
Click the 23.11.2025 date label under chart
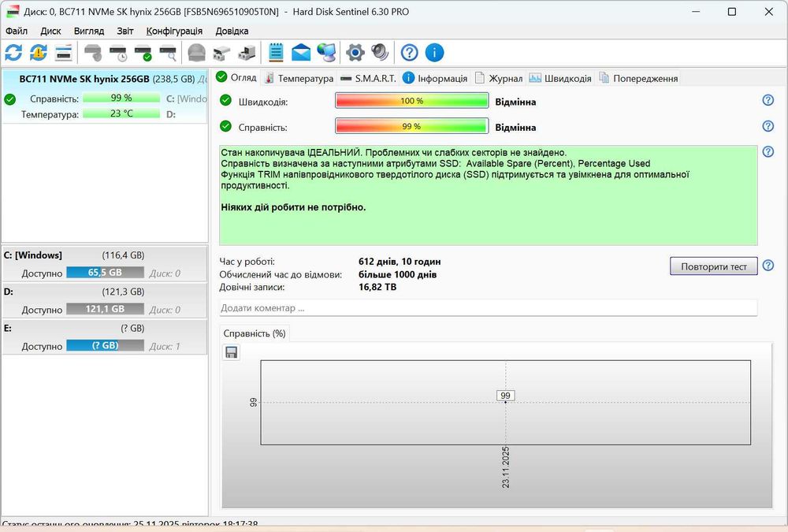pyautogui.click(x=506, y=467)
